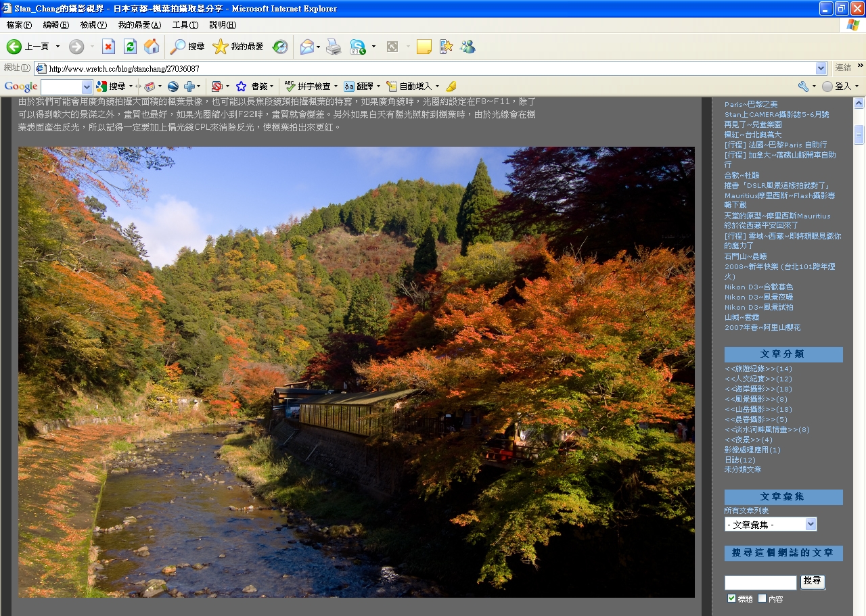Open the History clock icon
Screen dimensions: 866x616
tap(280, 47)
